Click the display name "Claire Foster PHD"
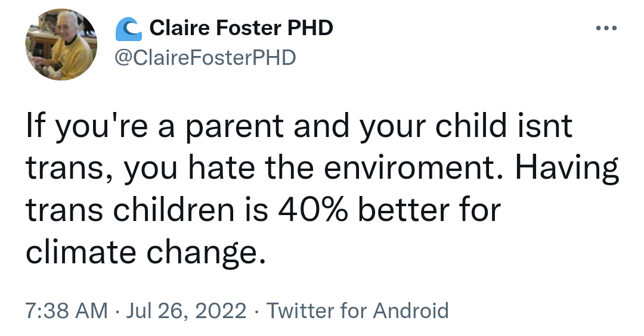 pyautogui.click(x=241, y=27)
